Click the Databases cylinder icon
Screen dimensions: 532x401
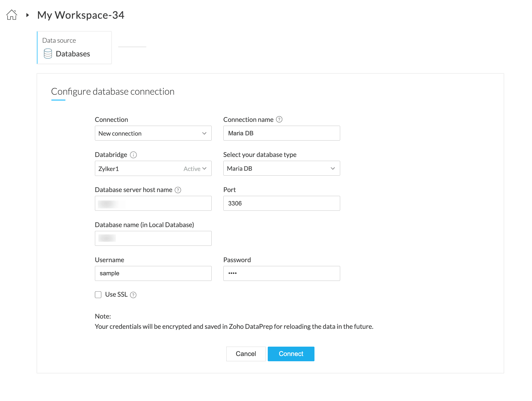pyautogui.click(x=48, y=54)
